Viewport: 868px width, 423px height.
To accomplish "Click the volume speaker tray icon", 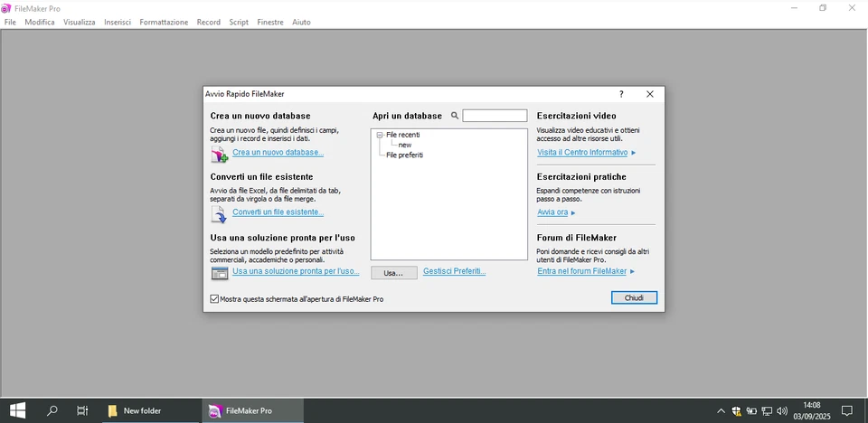I will 781,411.
